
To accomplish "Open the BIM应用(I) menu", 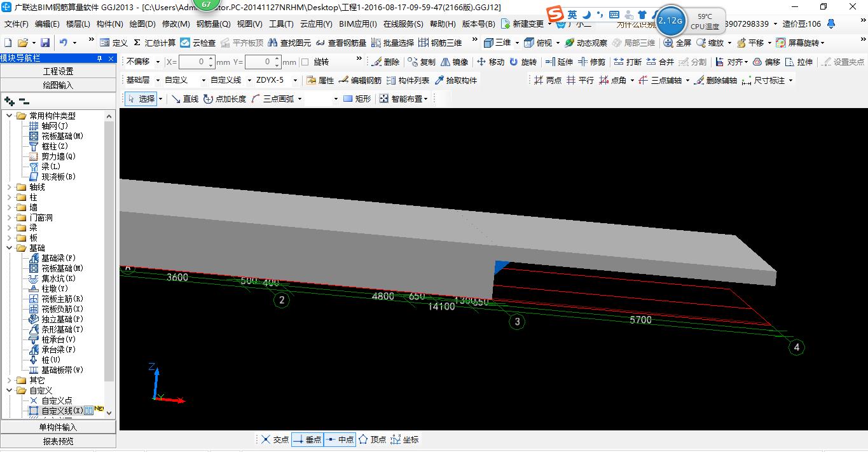I will [357, 24].
